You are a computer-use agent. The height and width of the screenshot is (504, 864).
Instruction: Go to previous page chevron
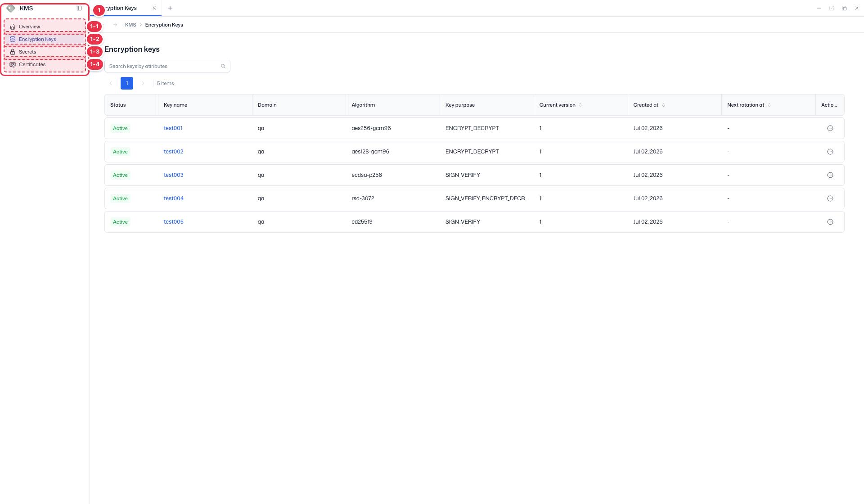tap(111, 83)
